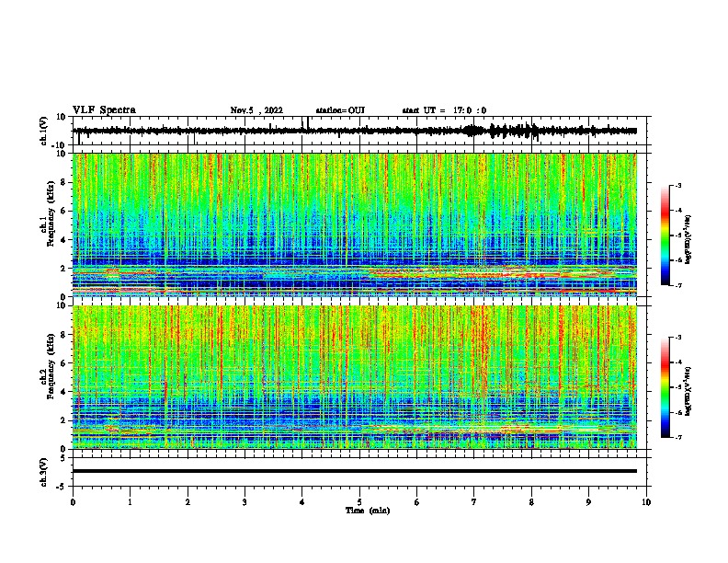
Task: Click the "2" kHz tick on ch.1 frequency axis
Action: 63,269
